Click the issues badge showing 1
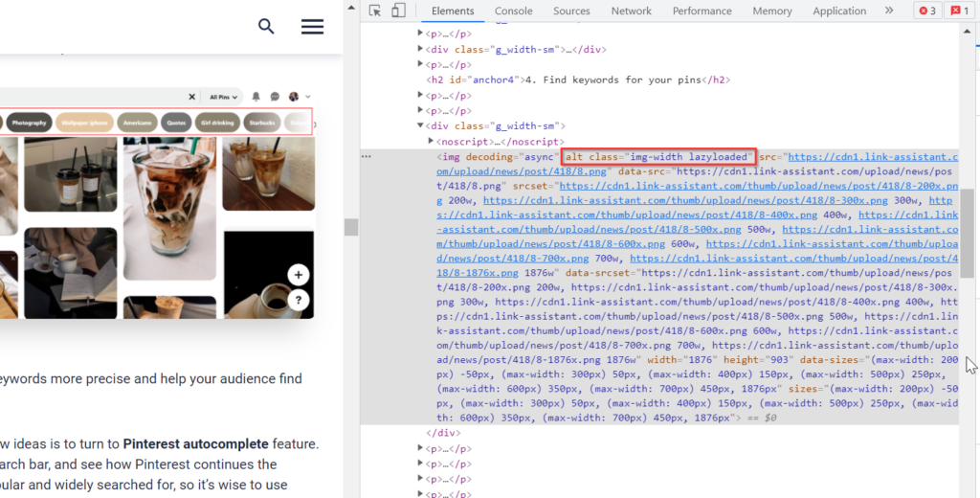The image size is (980, 498). [x=959, y=11]
